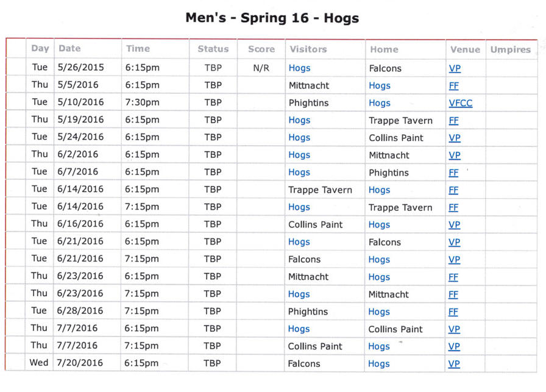Click the Status column header
This screenshot has width=546, height=392.
213,49
